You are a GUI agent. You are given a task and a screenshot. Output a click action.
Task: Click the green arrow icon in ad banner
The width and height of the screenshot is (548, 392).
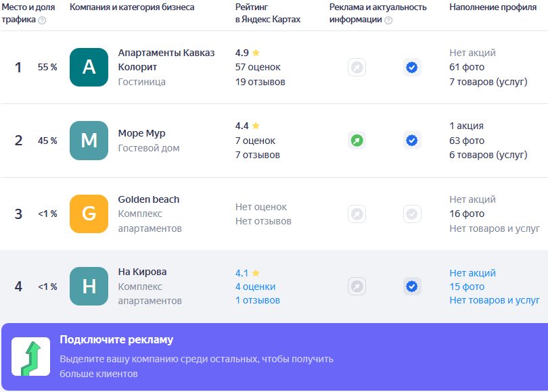[30, 357]
